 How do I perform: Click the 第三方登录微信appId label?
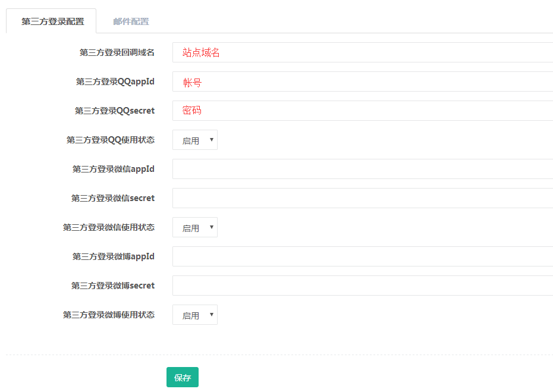(113, 169)
